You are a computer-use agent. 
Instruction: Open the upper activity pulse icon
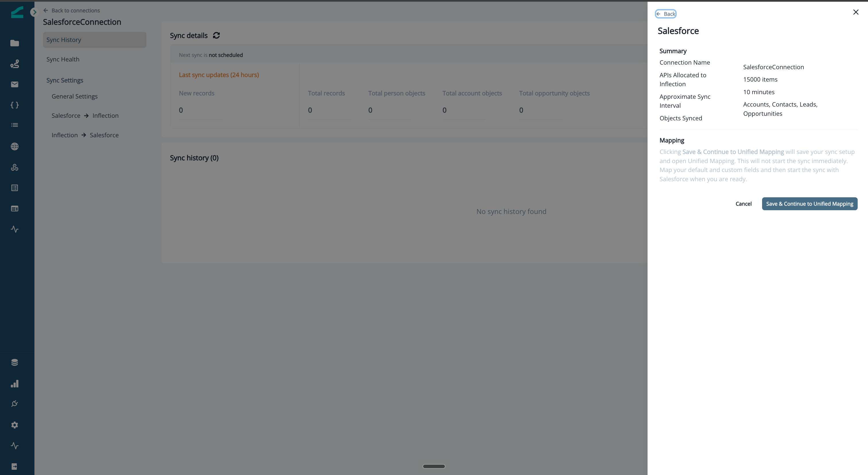14,229
